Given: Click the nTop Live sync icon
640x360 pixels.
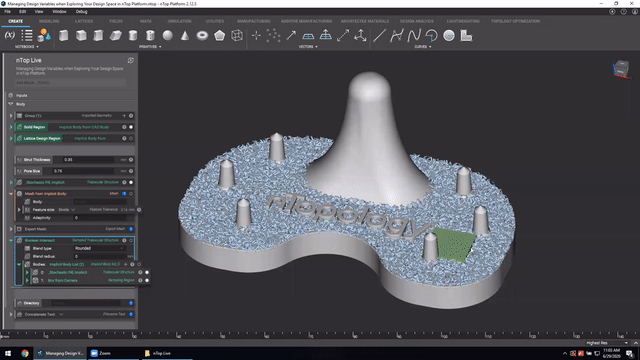Looking at the screenshot, I should coord(131,60).
